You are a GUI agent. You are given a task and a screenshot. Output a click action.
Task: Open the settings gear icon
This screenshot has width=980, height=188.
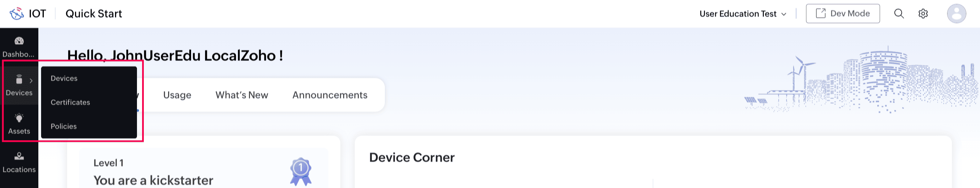[923, 14]
